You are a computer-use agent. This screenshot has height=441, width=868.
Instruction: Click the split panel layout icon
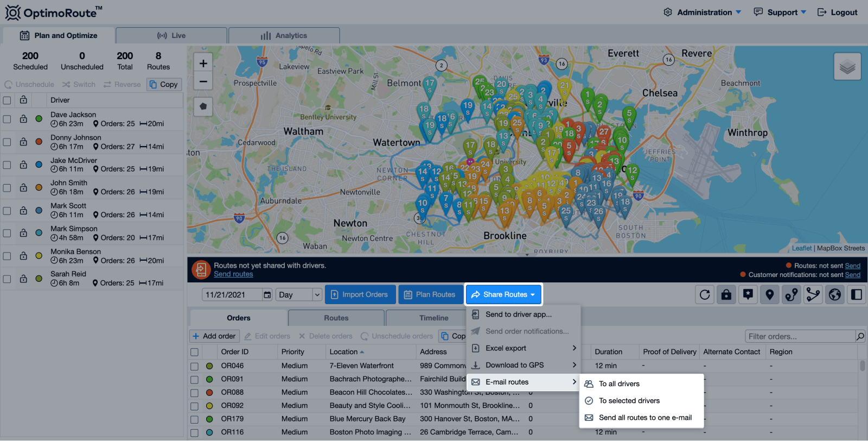857,295
